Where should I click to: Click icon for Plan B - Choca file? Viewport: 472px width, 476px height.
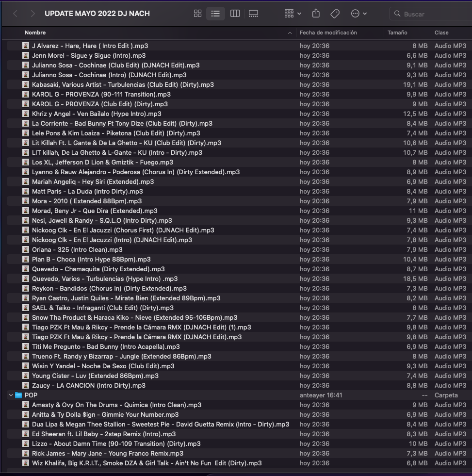[26, 259]
